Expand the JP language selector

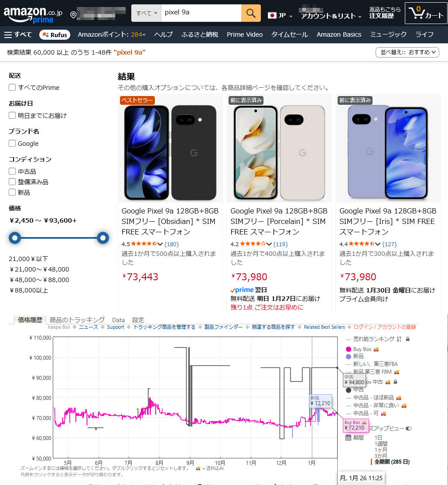coord(280,15)
